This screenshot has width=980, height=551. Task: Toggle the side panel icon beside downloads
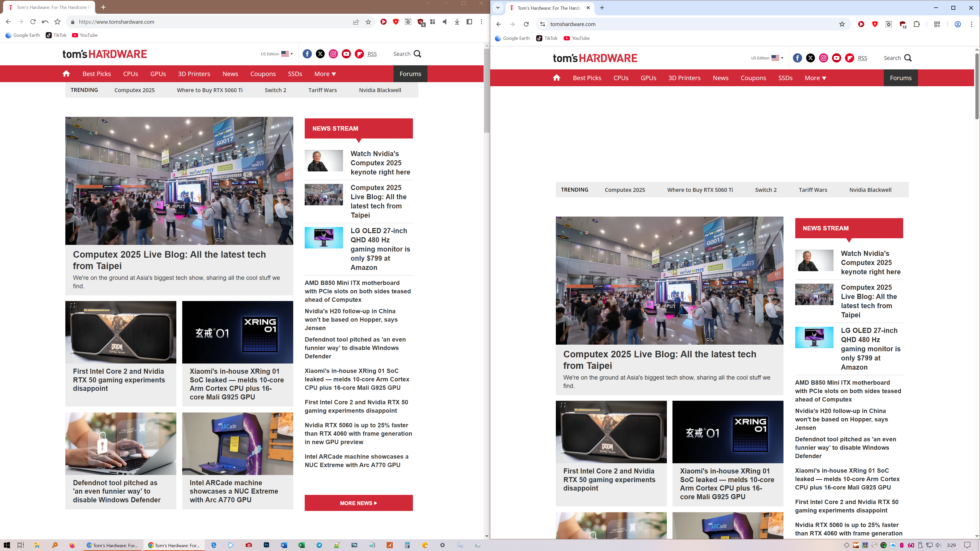pyautogui.click(x=469, y=22)
